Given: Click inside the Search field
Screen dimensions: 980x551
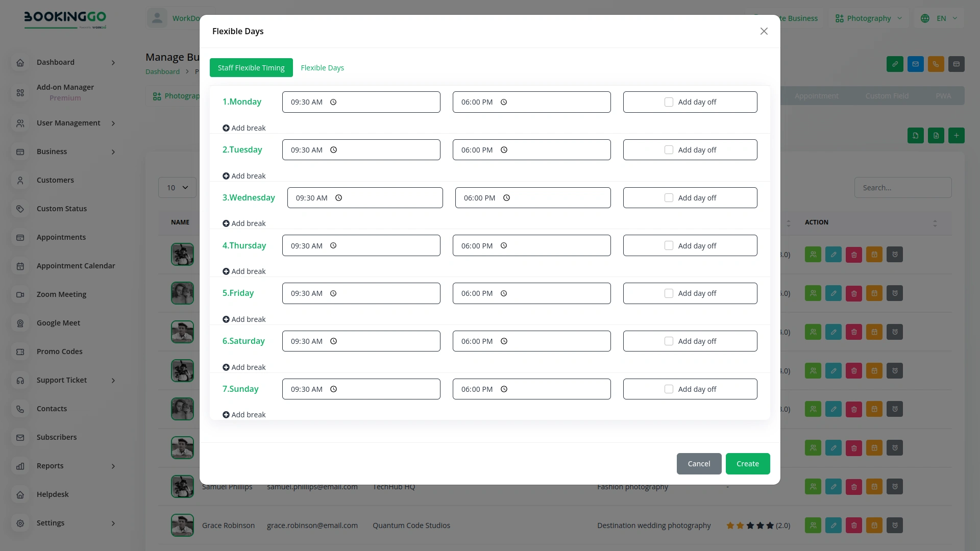Looking at the screenshot, I should click(x=902, y=187).
